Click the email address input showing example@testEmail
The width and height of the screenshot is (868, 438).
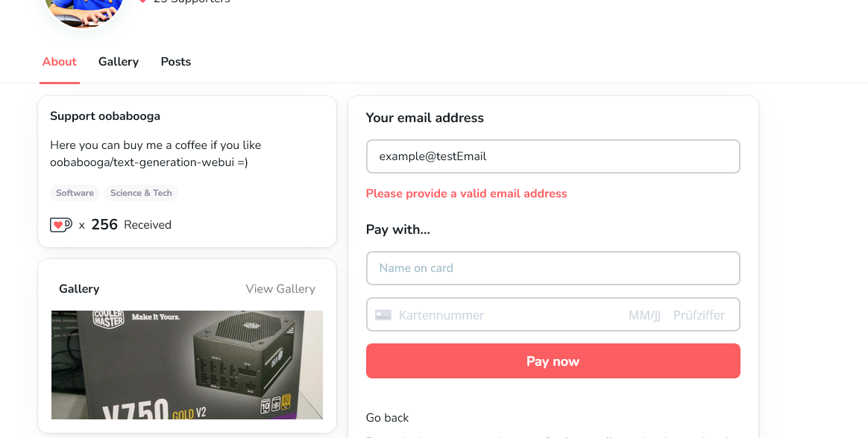point(553,156)
